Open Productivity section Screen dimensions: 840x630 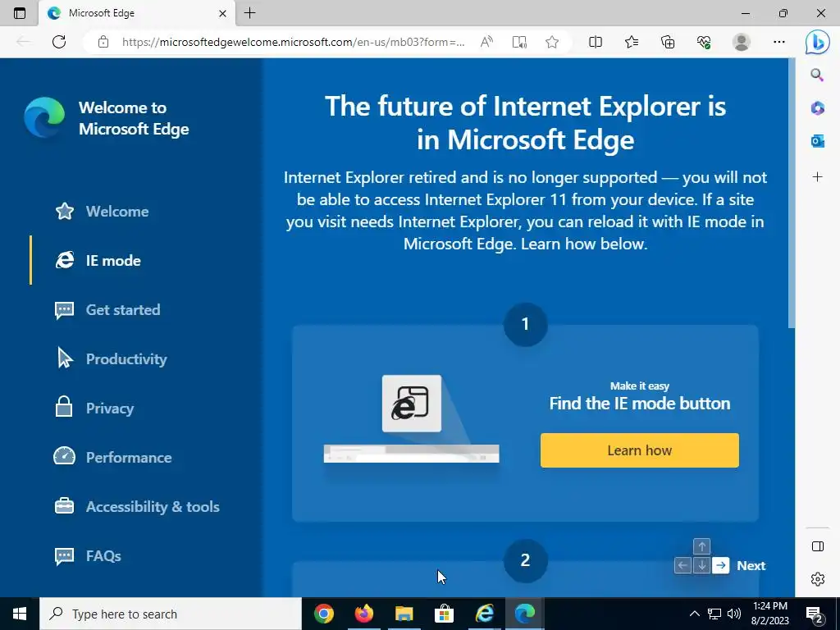[111, 359]
